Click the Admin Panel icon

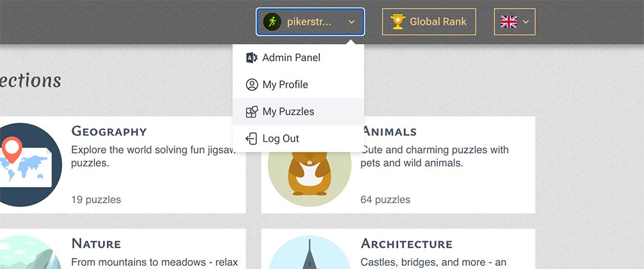pyautogui.click(x=252, y=57)
